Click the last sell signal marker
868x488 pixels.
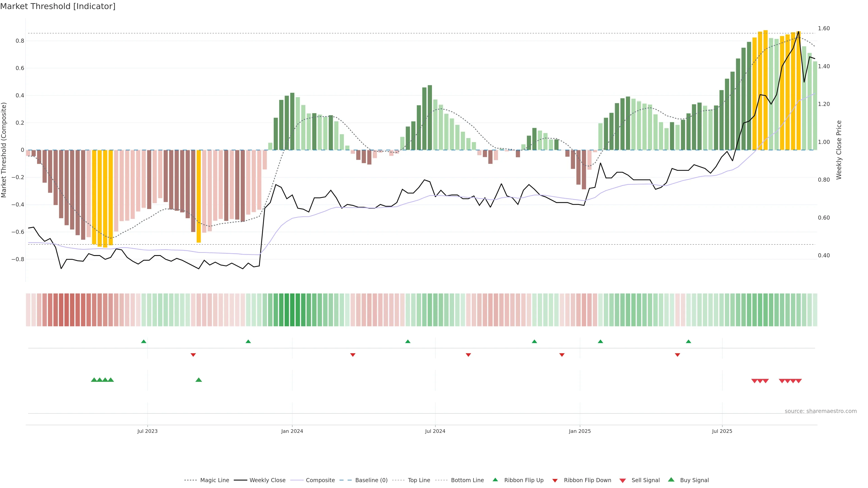[x=799, y=381]
